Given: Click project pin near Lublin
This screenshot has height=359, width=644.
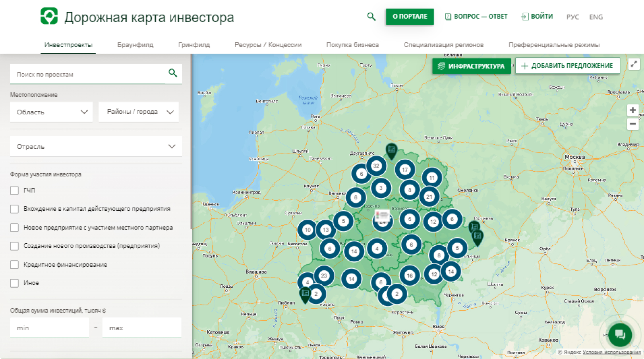Looking at the screenshot, I should click(305, 295).
